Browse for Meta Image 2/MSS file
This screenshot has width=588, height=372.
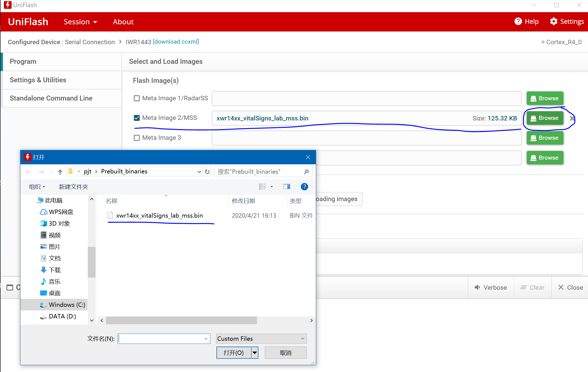545,118
